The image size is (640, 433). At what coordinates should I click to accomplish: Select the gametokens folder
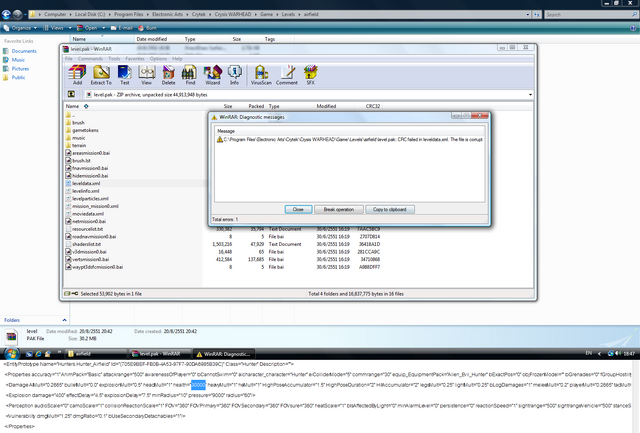click(x=85, y=130)
